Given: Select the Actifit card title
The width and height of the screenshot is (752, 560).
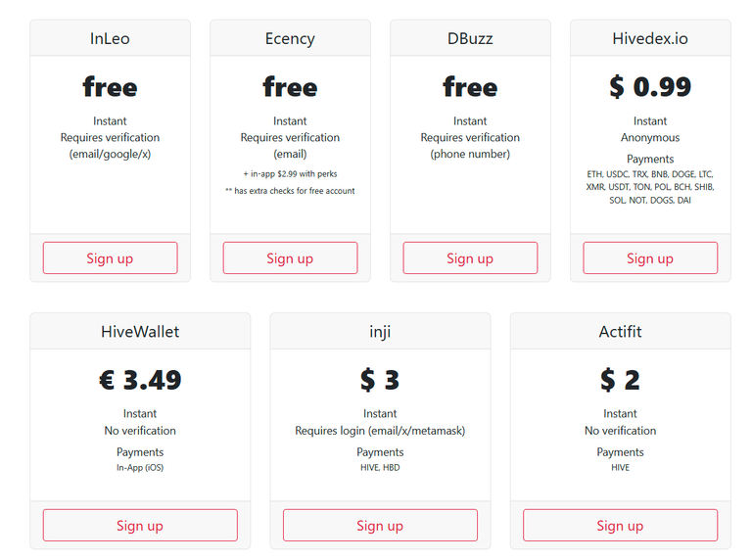Looking at the screenshot, I should click(620, 331).
